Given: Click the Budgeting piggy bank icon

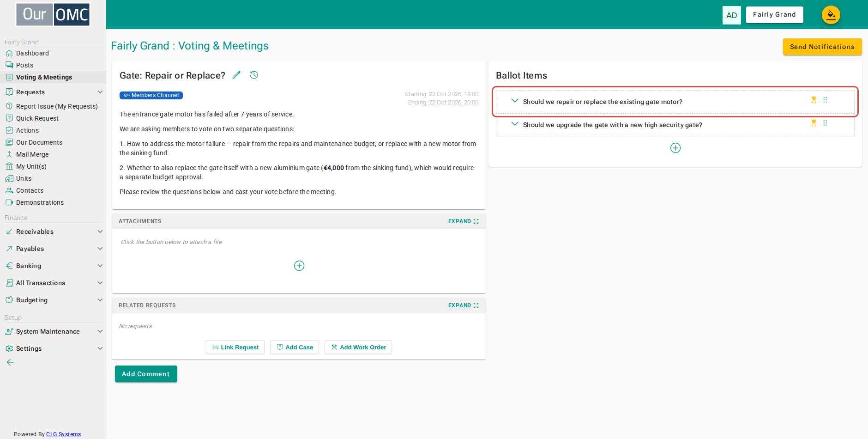Looking at the screenshot, I should tap(9, 300).
